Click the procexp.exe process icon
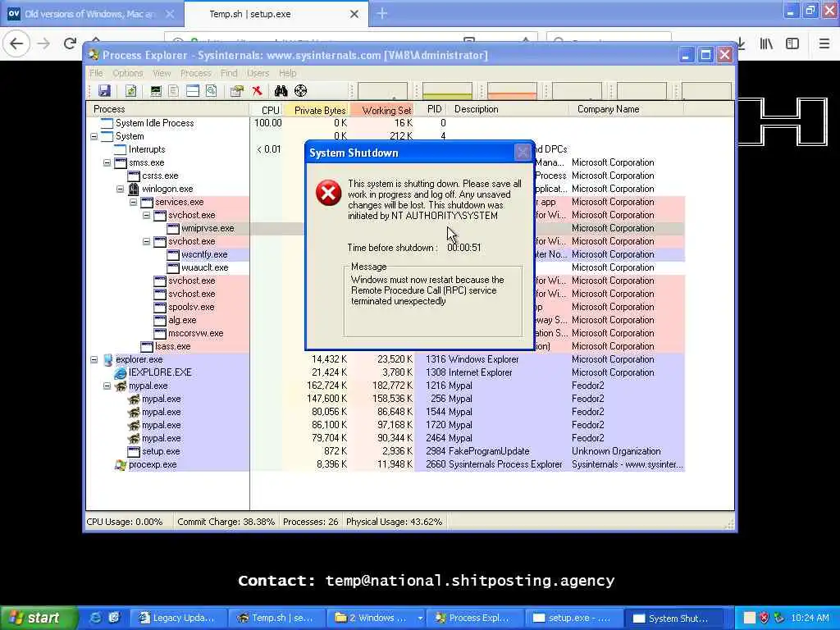The width and height of the screenshot is (840, 630). (x=121, y=465)
